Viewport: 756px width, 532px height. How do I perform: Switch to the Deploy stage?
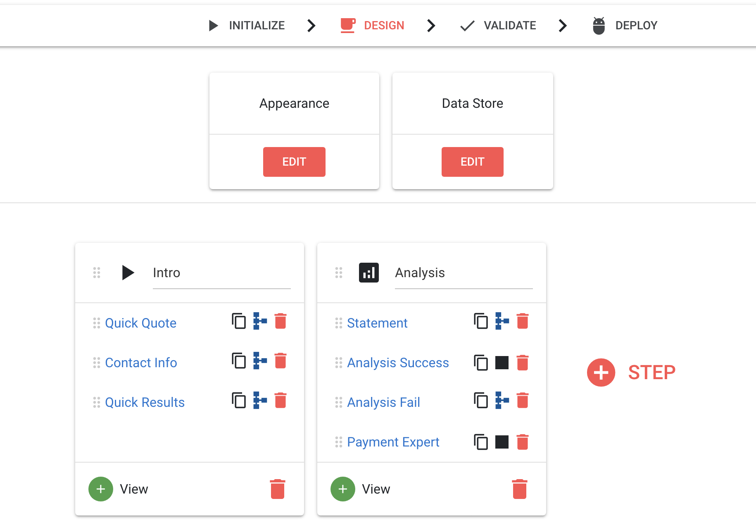click(625, 26)
